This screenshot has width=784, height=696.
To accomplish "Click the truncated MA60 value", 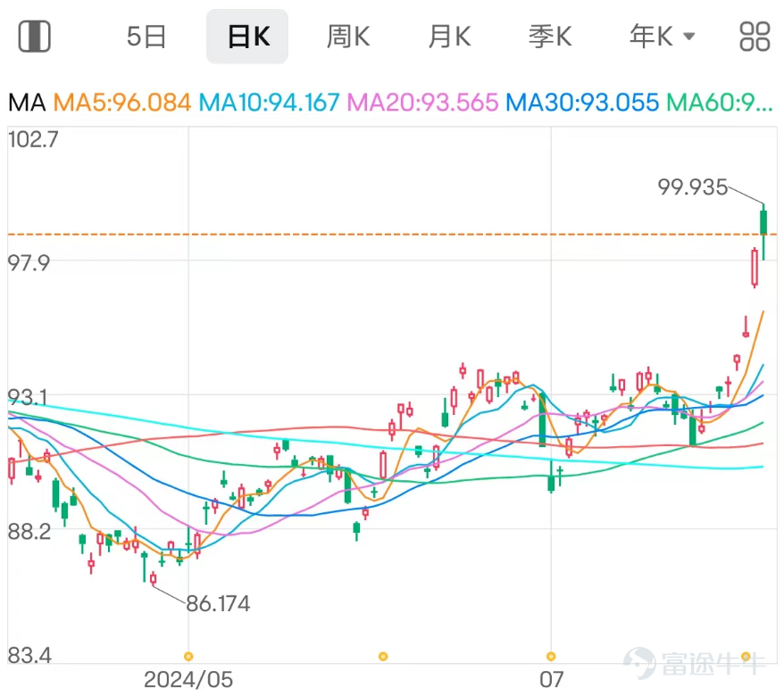I will coord(720,103).
